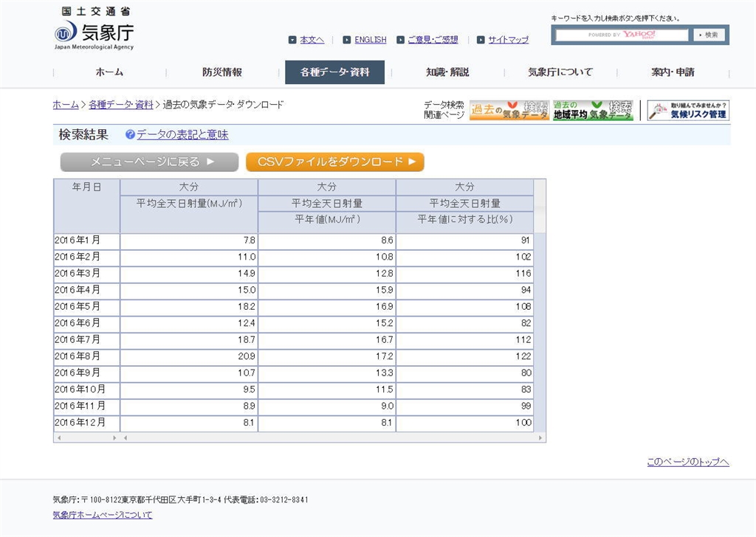
Task: Open the 過去の地域平均気象データ検索 banner
Action: click(x=593, y=111)
